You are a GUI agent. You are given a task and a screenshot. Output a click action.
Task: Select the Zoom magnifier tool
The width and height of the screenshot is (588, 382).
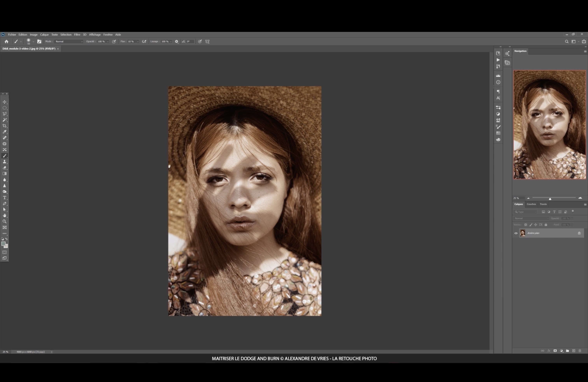tap(4, 222)
